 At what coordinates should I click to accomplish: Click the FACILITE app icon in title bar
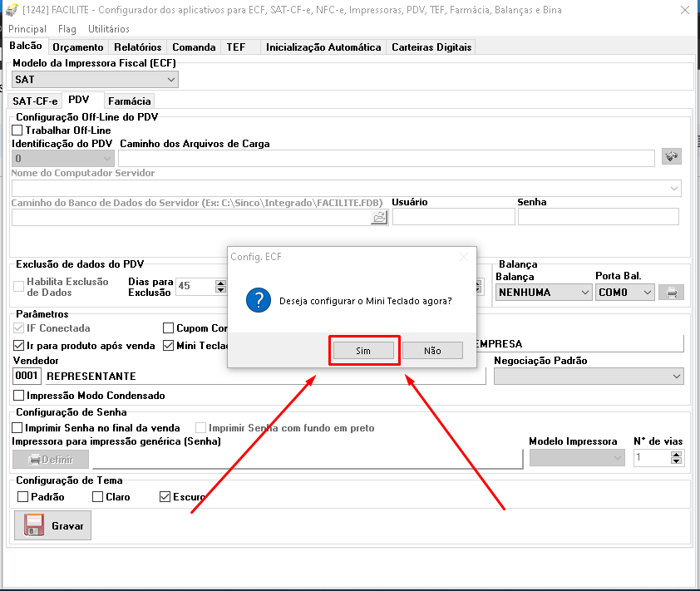[x=12, y=10]
